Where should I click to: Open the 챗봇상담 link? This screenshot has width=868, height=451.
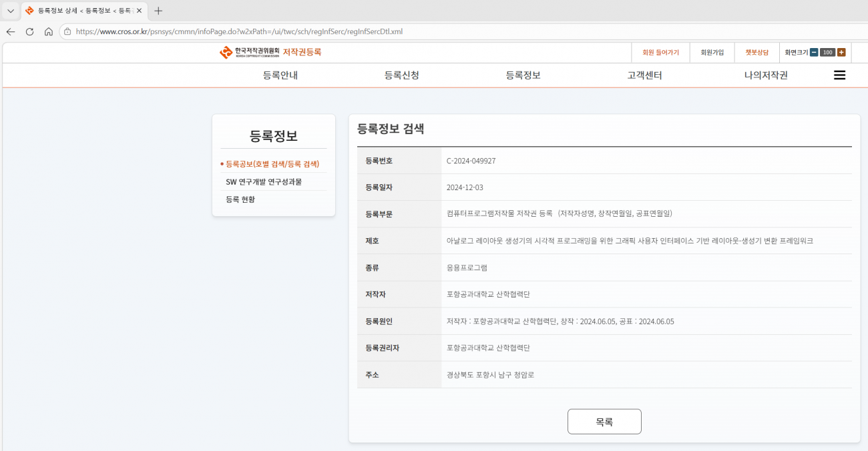(x=756, y=53)
